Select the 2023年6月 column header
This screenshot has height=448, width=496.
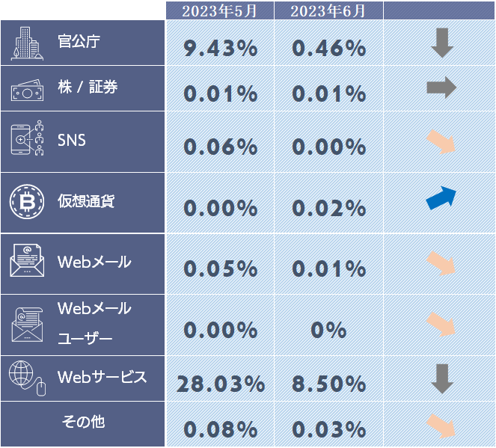point(329,10)
